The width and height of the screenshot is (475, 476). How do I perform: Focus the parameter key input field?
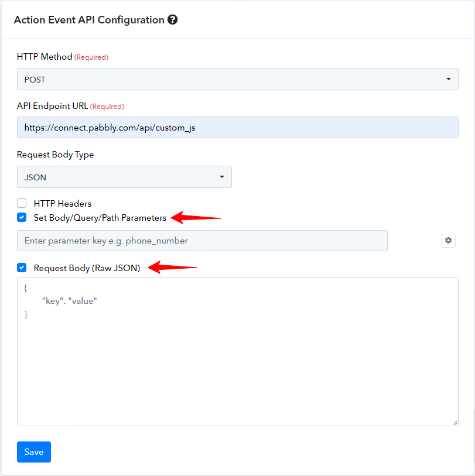click(202, 241)
